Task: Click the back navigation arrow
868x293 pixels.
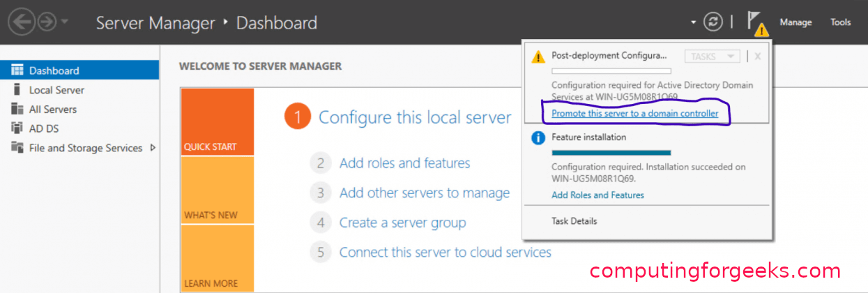Action: click(x=22, y=22)
